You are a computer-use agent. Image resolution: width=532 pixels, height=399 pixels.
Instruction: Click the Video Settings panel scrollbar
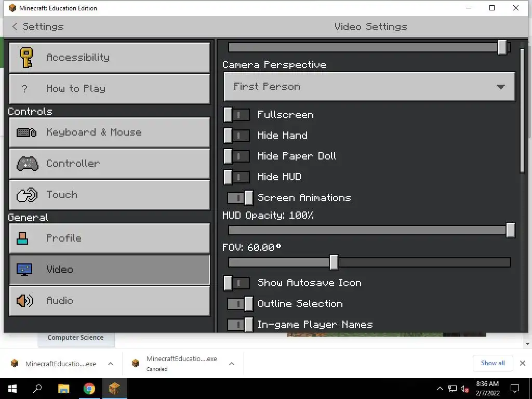click(x=522, y=110)
